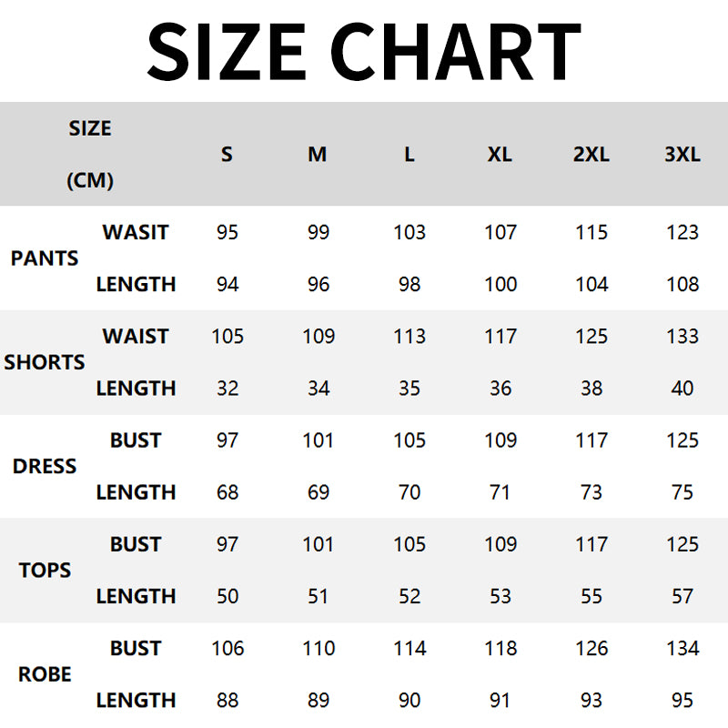Select the M size column header

point(317,155)
